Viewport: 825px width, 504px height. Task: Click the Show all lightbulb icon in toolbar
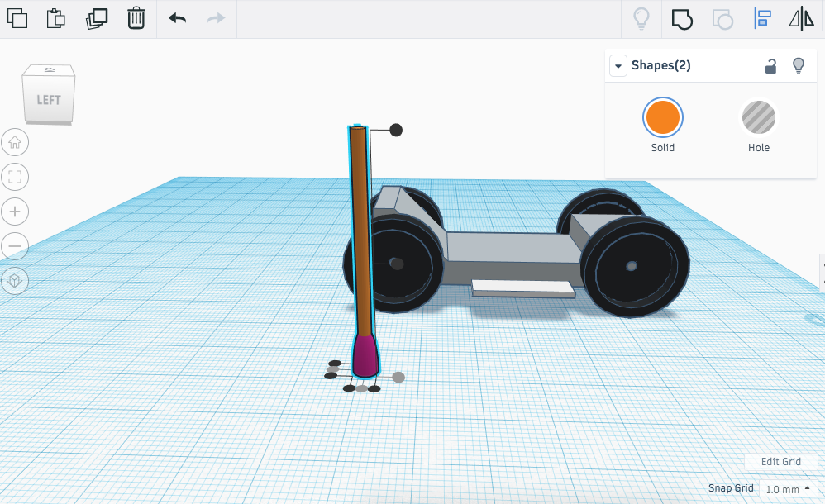click(641, 19)
